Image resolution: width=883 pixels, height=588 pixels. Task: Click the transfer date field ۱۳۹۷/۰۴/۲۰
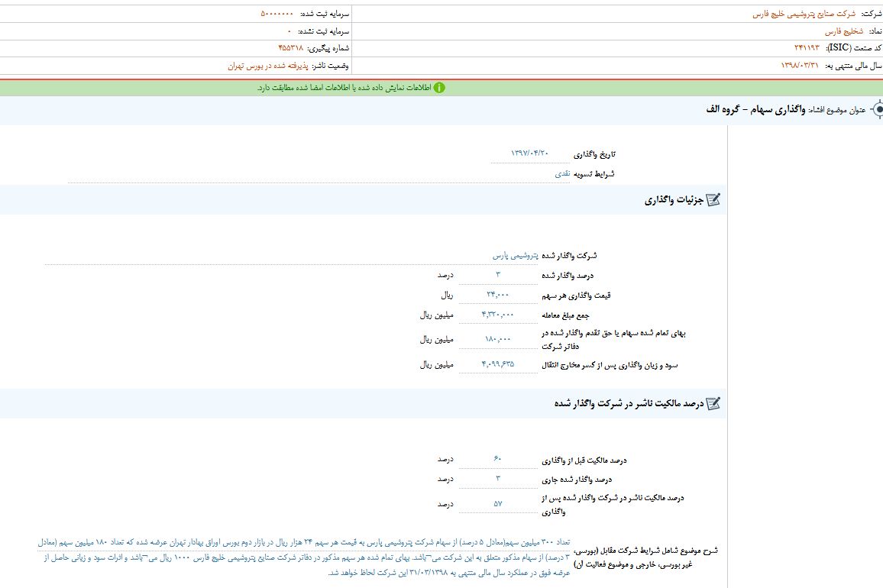(x=529, y=153)
